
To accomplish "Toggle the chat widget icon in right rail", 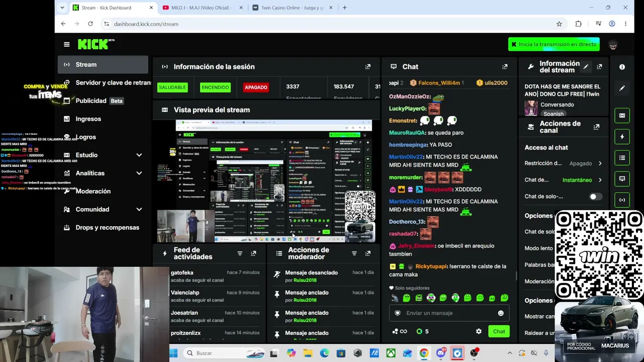I will [x=622, y=179].
